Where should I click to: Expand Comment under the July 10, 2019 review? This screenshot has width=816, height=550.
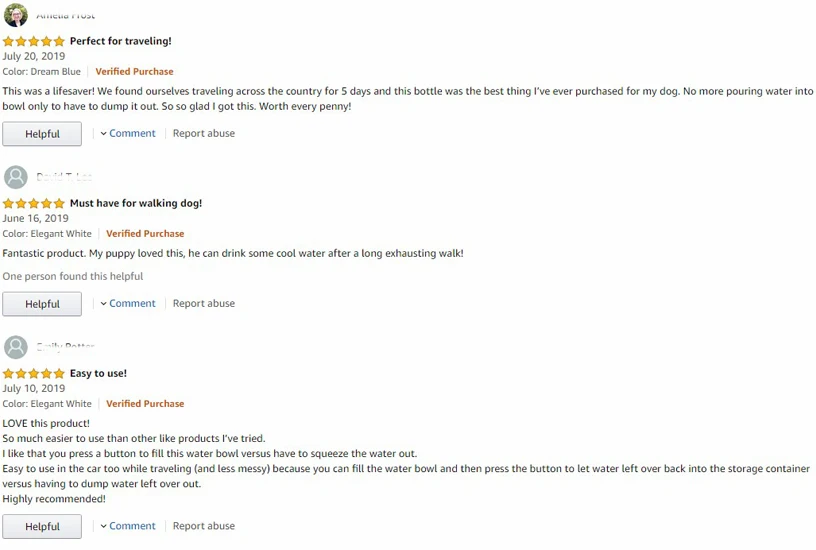tap(128, 526)
